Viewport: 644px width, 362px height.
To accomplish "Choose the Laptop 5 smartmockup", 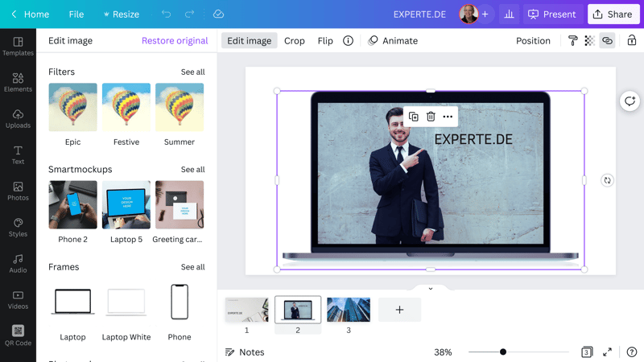I will click(126, 205).
